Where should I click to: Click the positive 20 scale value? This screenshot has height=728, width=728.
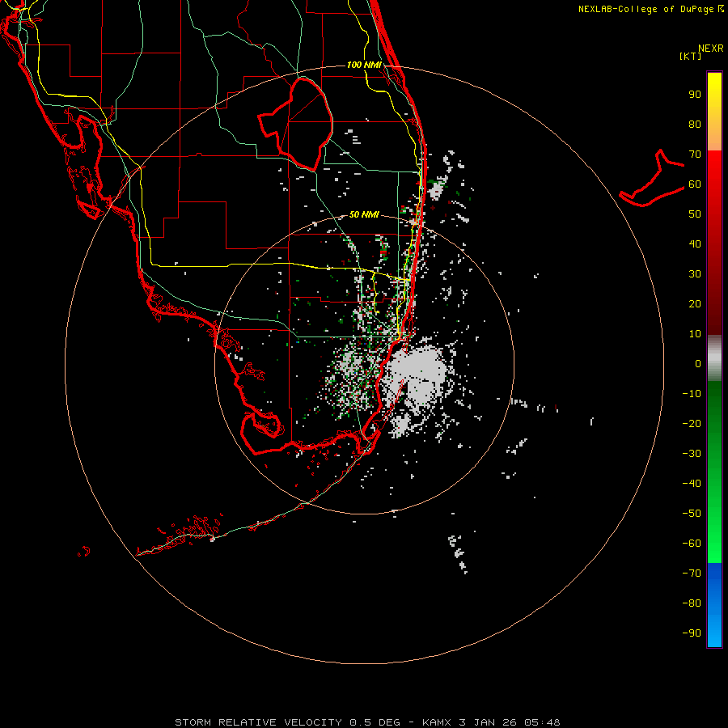pos(695,304)
